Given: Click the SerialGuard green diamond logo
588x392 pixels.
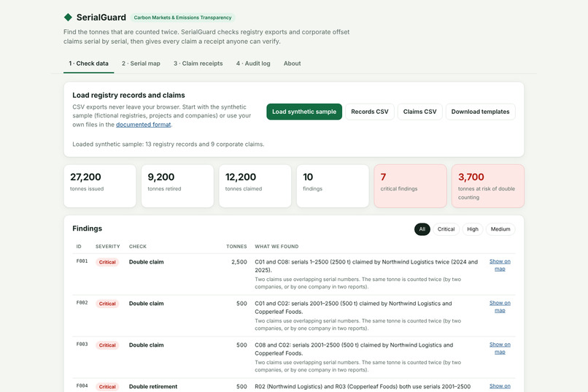Looking at the screenshot, I should 68,18.
